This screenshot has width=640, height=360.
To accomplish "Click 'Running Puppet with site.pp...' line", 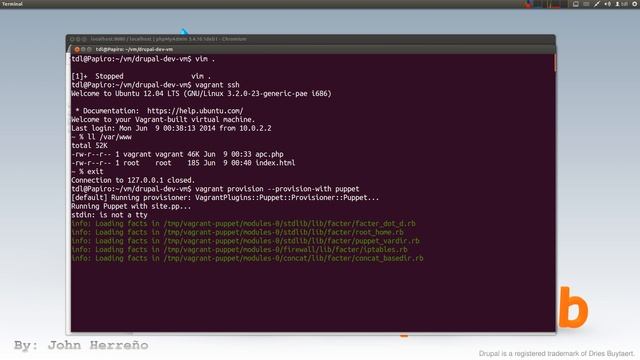I will pos(131,206).
